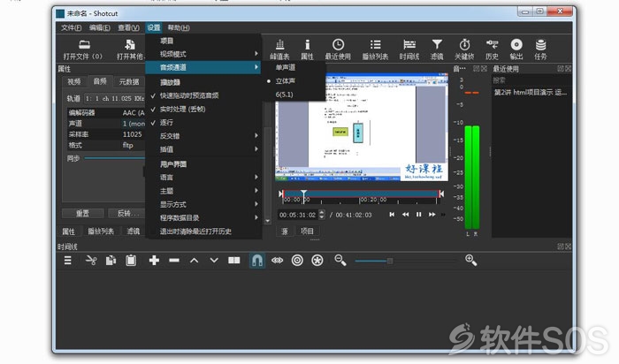Screen dimensions: 619x364
Task: Switch to the 播放列表 tab below properties
Action: [x=101, y=231]
